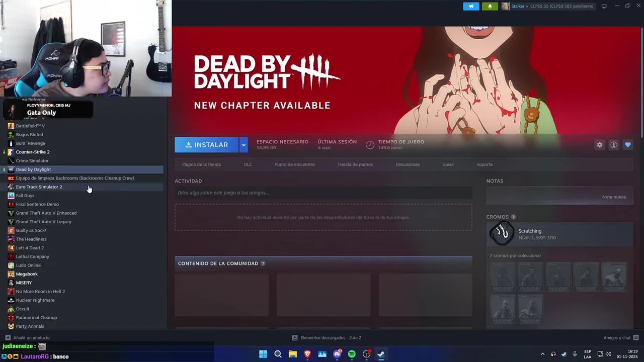
Task: Open Windows taskbar search
Action: (278, 354)
